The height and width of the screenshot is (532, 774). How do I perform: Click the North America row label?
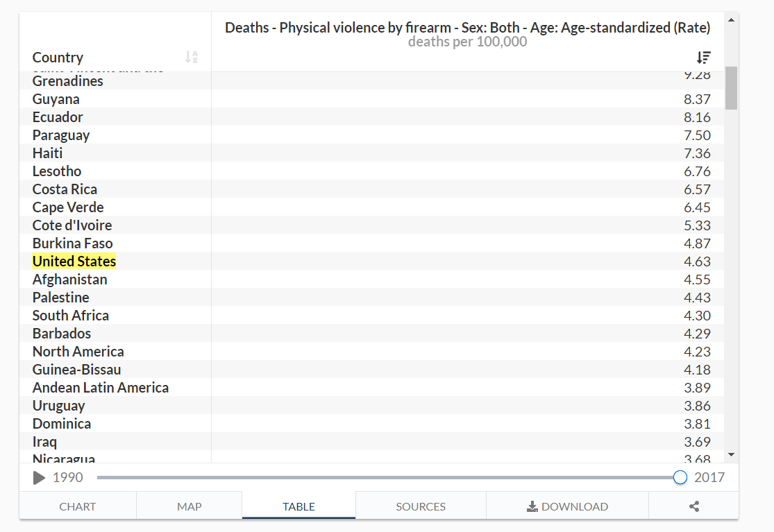click(x=78, y=352)
